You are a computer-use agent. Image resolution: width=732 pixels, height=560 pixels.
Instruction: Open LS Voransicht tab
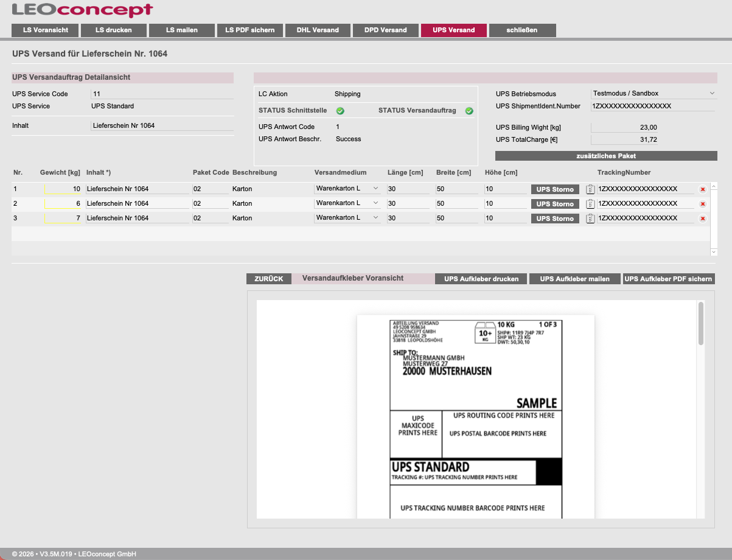pos(45,30)
